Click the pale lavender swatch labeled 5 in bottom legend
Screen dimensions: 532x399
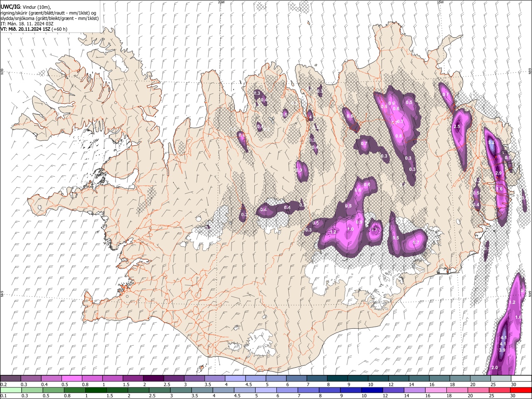[266, 390]
